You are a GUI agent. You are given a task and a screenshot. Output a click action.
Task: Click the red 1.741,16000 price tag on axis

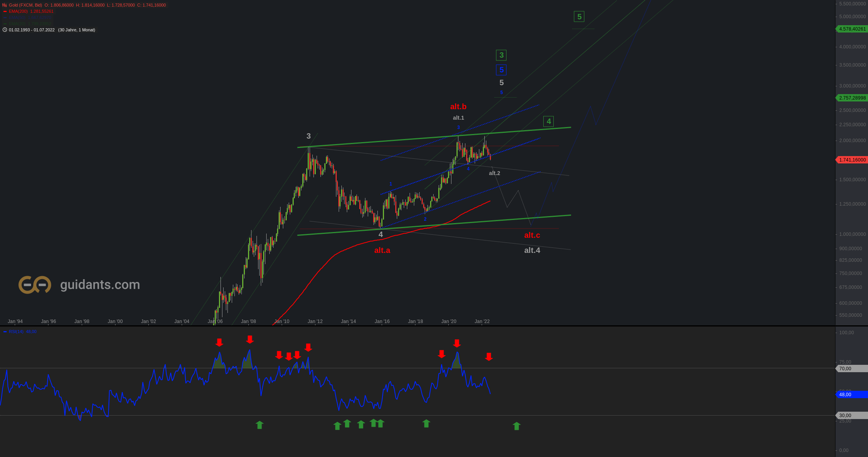click(852, 160)
